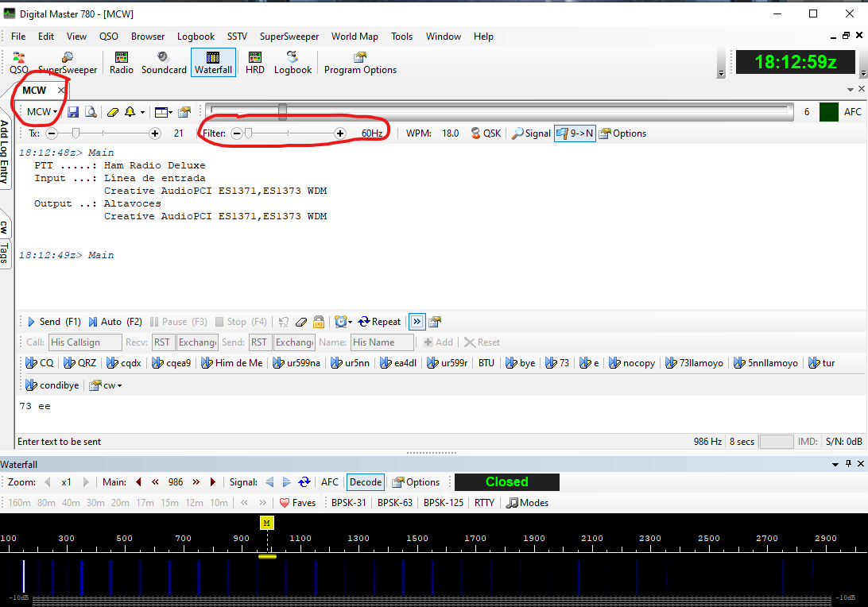Select BPSK-31 mode
The image size is (868, 607).
pos(349,503)
